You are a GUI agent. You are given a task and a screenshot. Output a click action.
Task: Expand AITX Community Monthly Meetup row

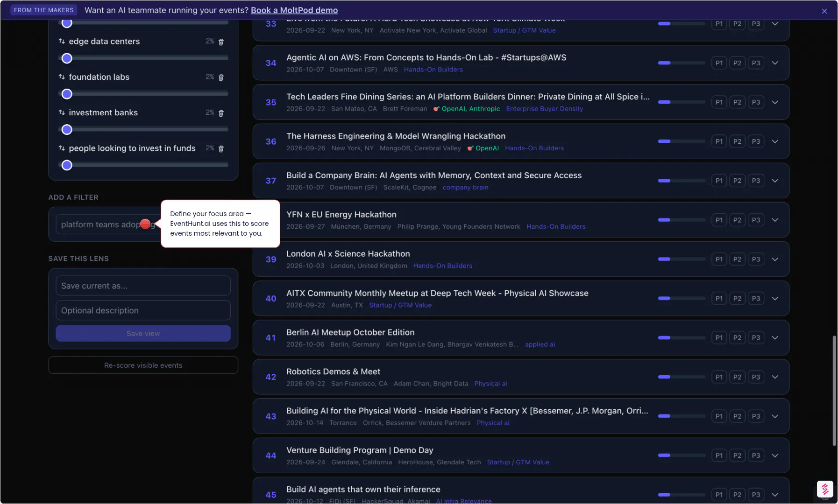tap(775, 298)
